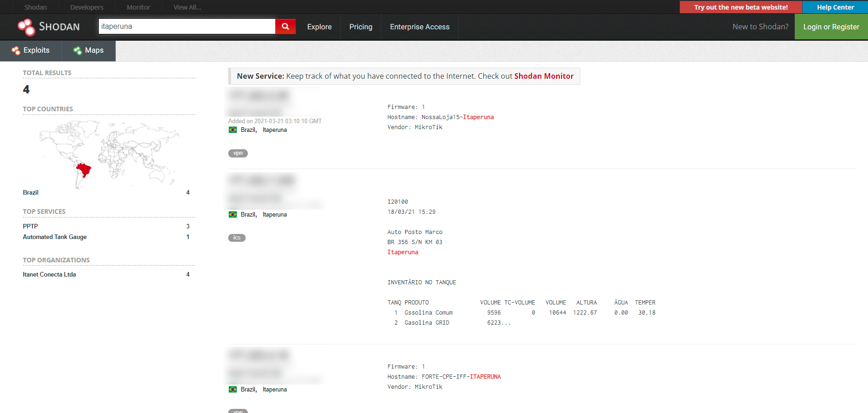Click the Maps icon in subnav
This screenshot has height=413, width=868.
point(78,50)
